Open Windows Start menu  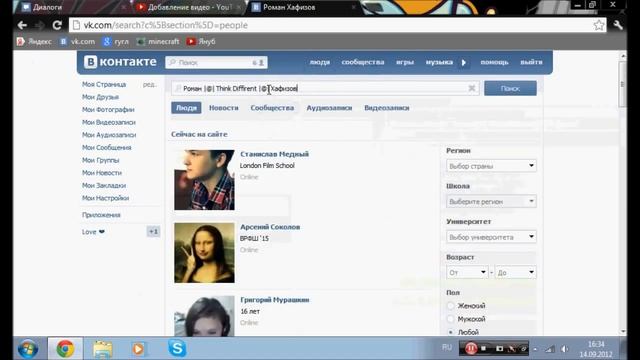coord(28,349)
